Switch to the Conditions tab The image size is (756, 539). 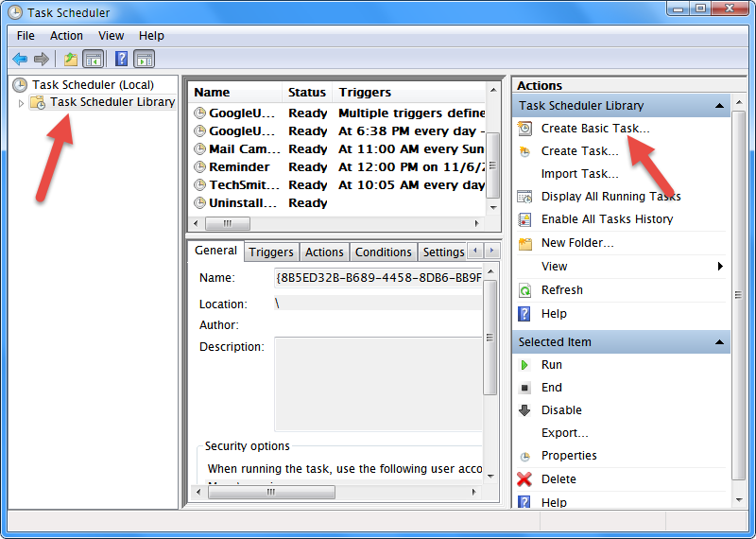point(384,252)
